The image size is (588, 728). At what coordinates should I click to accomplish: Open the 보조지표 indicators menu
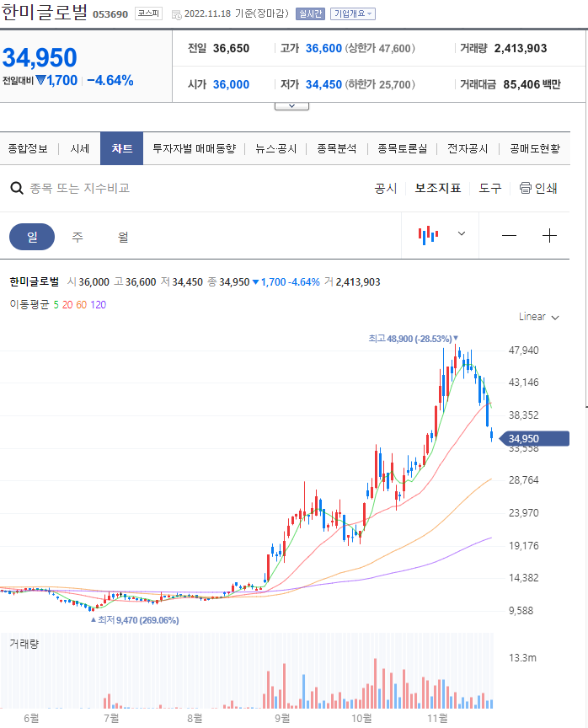tap(438, 188)
